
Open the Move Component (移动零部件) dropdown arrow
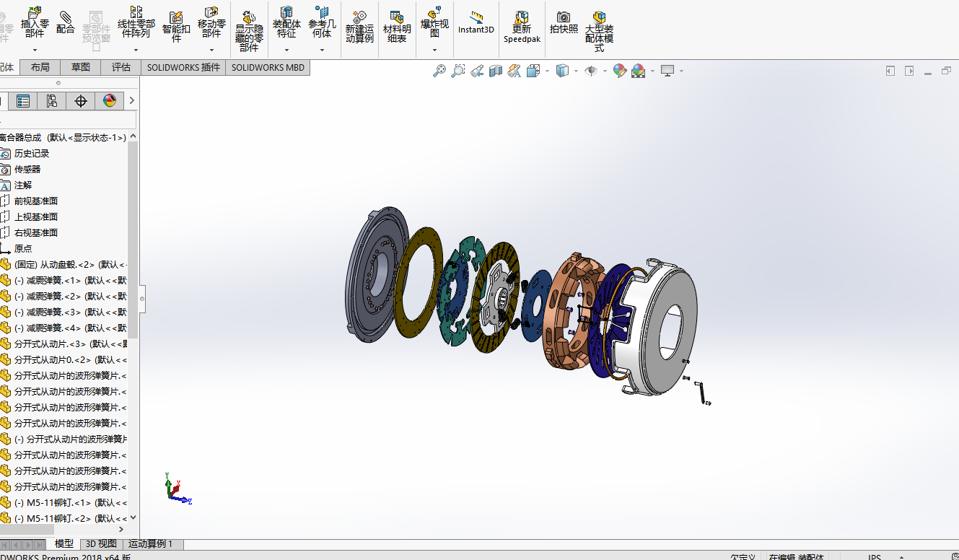211,51
